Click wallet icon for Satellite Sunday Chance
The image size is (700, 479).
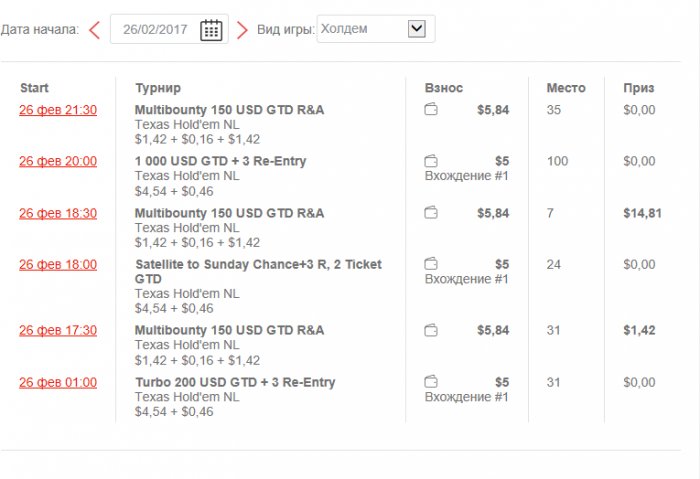pyautogui.click(x=431, y=264)
